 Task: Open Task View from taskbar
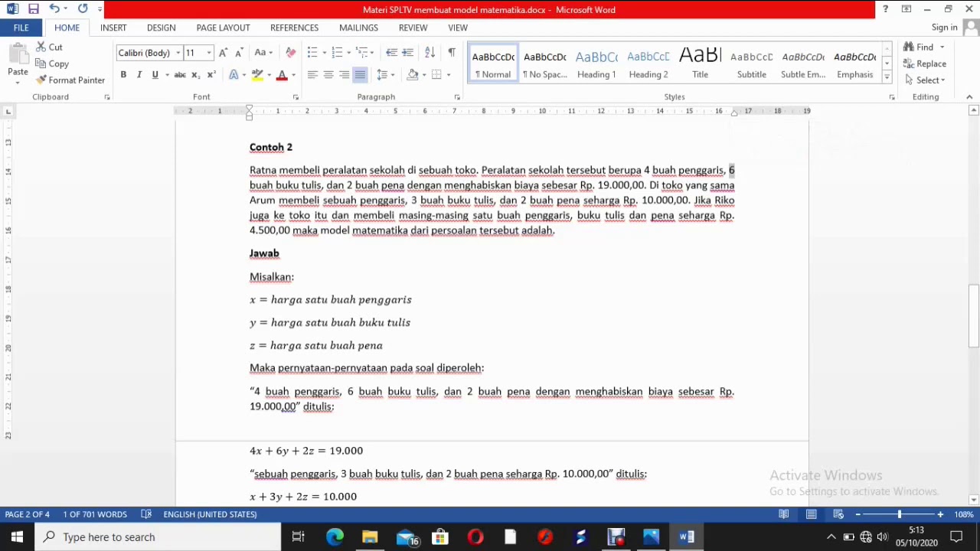(299, 537)
